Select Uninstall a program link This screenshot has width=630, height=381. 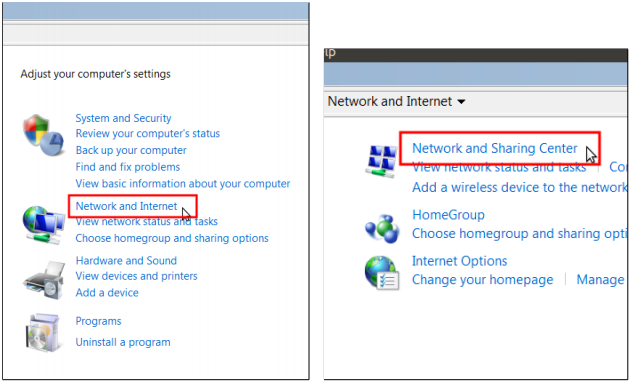click(x=123, y=342)
